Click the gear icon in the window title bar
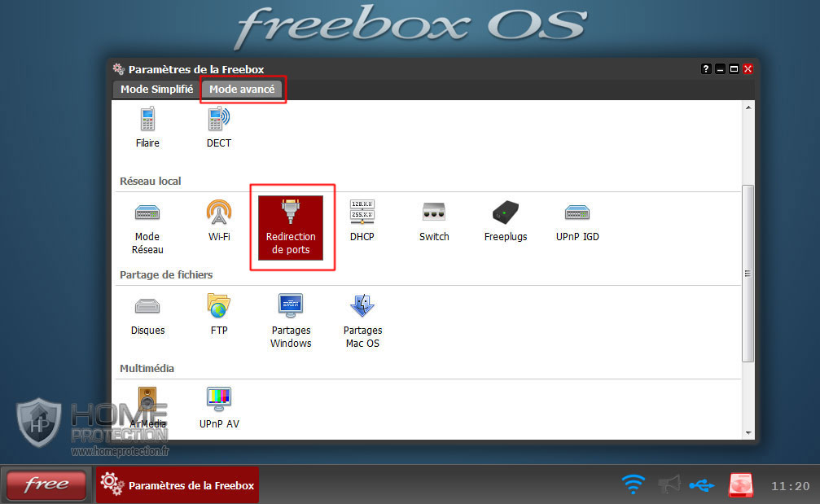 tap(119, 69)
